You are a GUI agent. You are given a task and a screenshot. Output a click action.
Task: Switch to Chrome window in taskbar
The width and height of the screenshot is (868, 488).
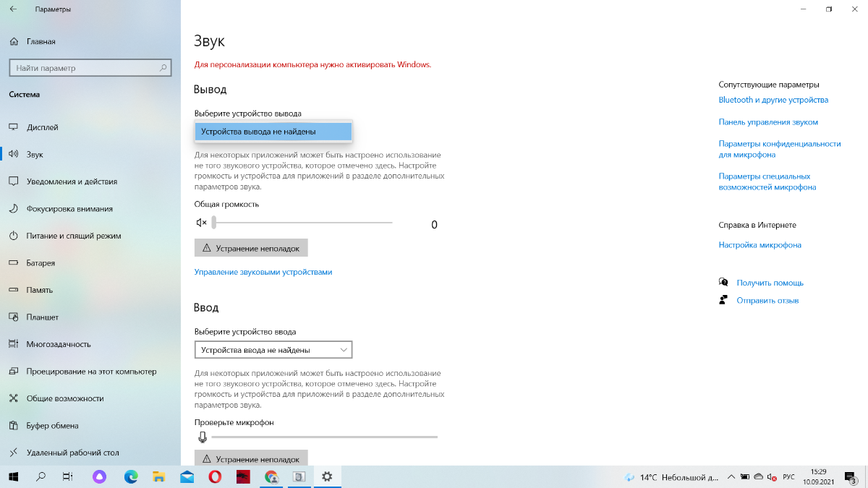[x=271, y=476]
